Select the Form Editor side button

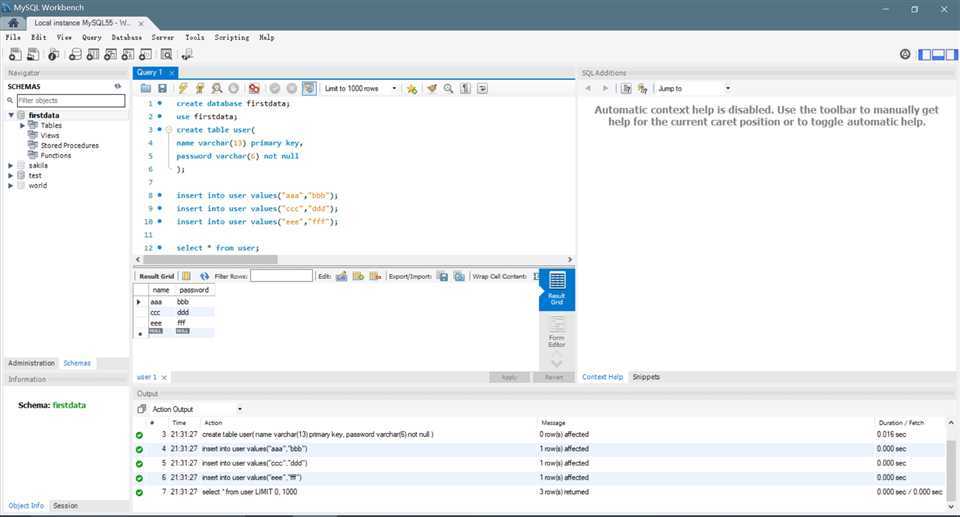557,331
